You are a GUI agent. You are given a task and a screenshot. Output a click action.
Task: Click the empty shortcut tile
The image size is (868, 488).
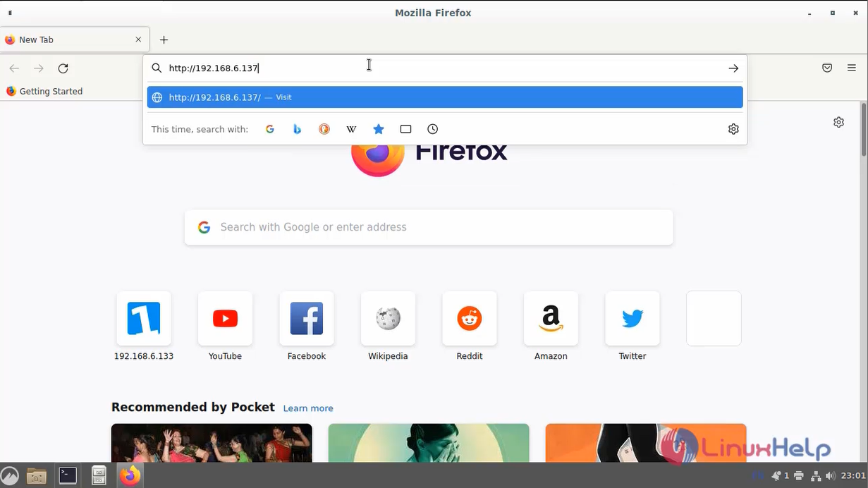coord(714,319)
